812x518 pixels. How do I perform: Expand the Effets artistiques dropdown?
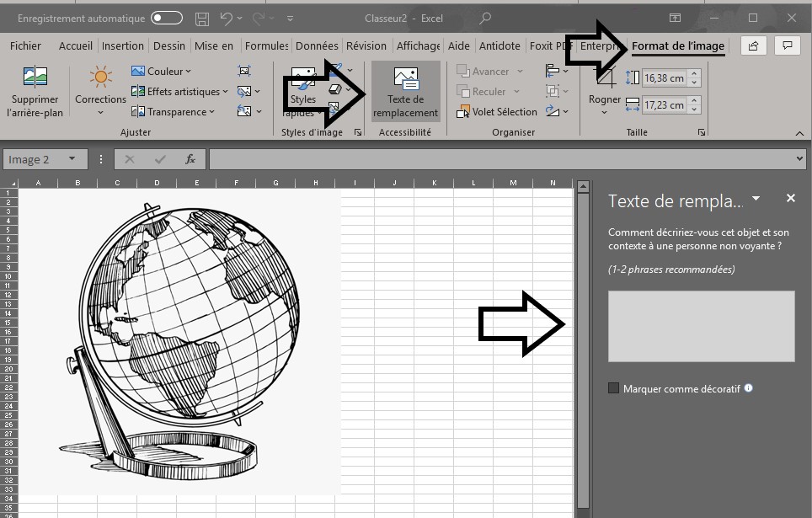175,92
